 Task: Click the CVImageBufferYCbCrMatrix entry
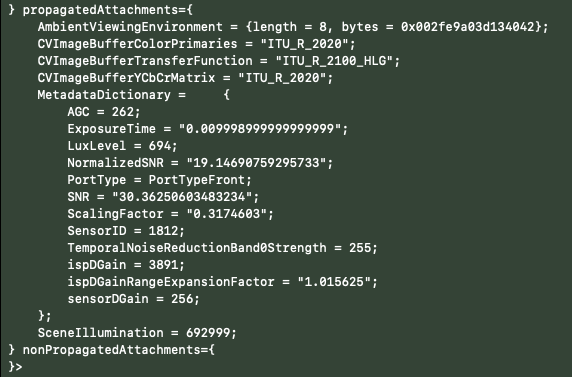click(x=185, y=78)
